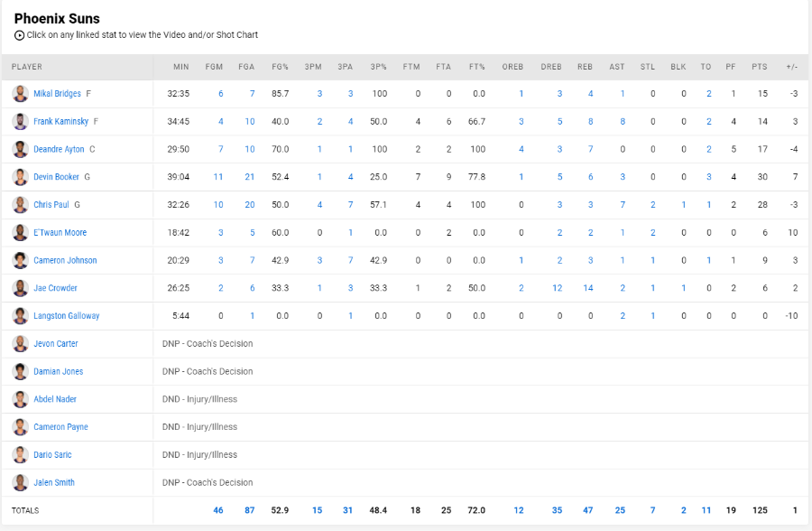Click the AST column header
812x531 pixels.
point(617,67)
